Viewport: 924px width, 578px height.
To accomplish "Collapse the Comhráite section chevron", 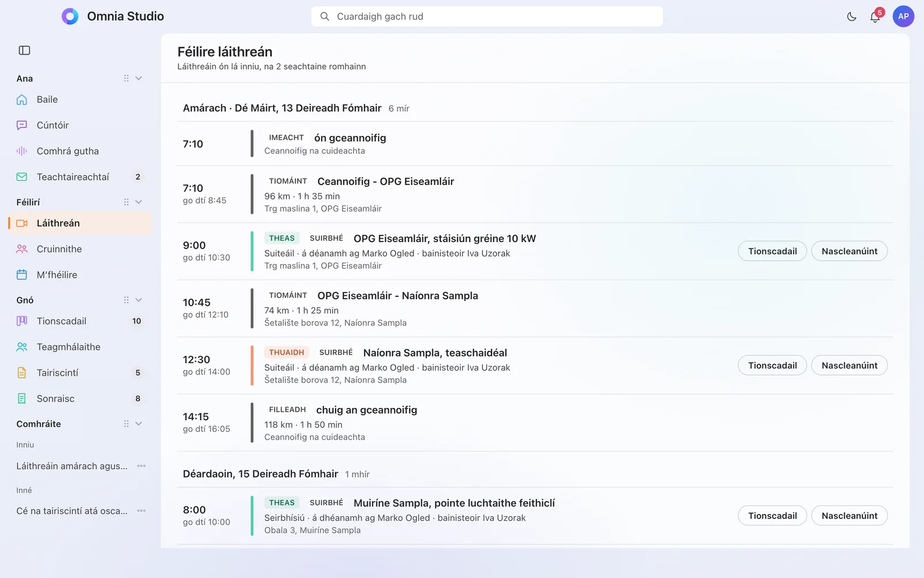I will tap(139, 424).
